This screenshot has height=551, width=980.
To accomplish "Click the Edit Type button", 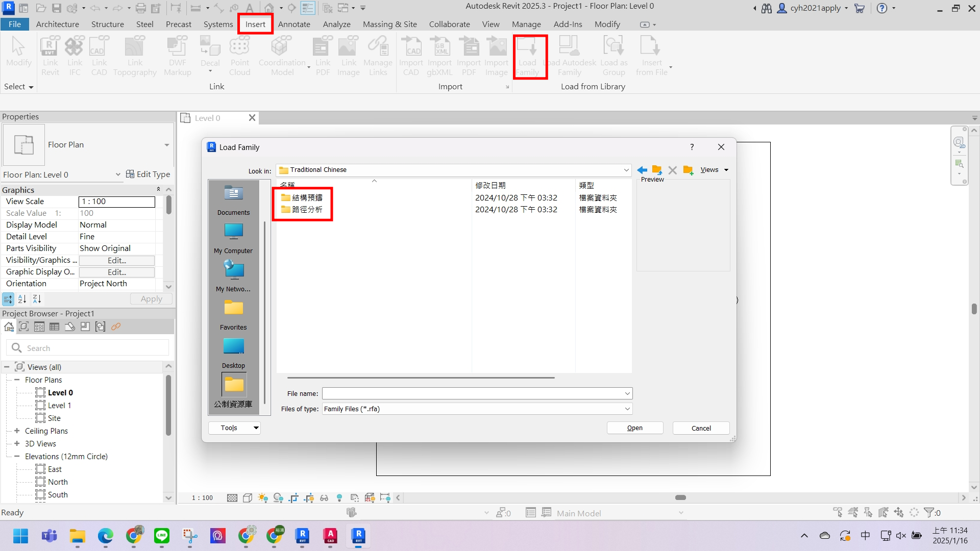I will pyautogui.click(x=148, y=174).
